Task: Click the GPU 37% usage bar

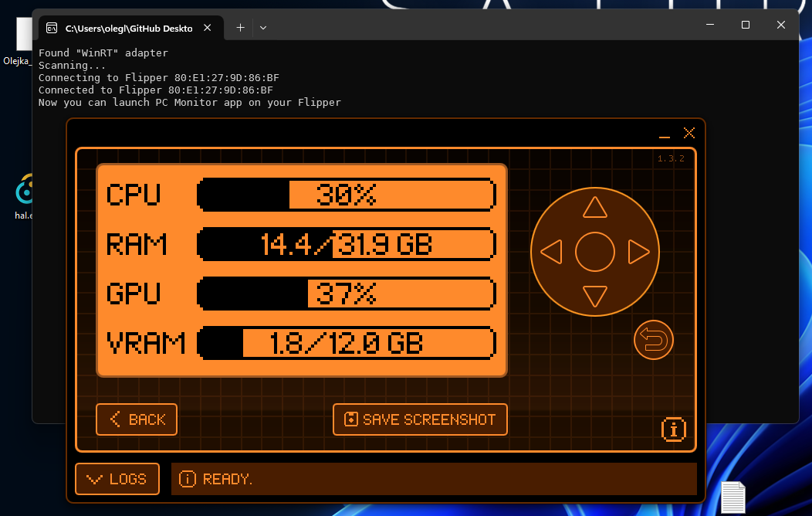Action: 347,294
